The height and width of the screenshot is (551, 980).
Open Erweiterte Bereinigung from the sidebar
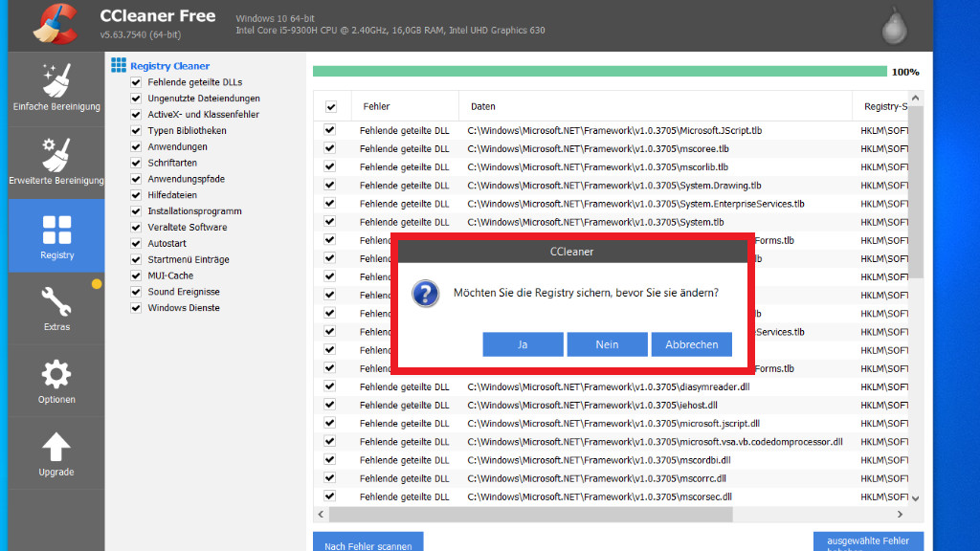click(x=56, y=162)
